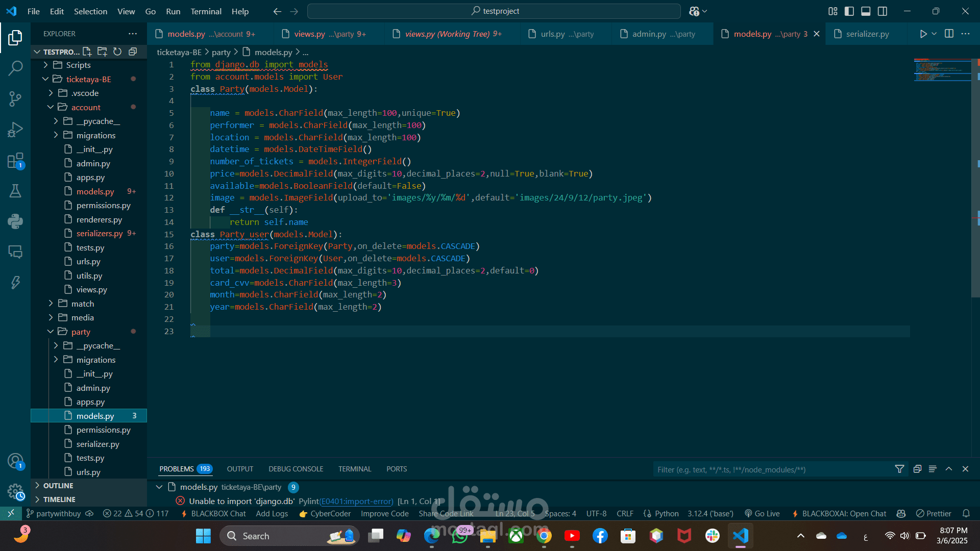Refresh the Explorer file tree

click(117, 52)
